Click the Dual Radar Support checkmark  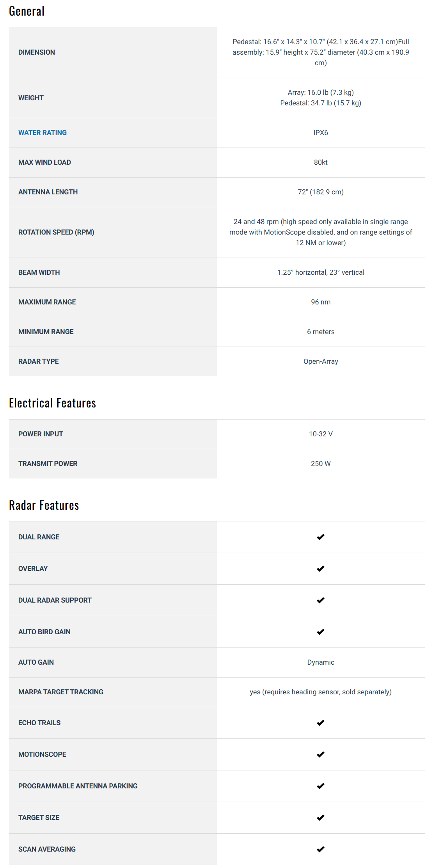click(320, 600)
